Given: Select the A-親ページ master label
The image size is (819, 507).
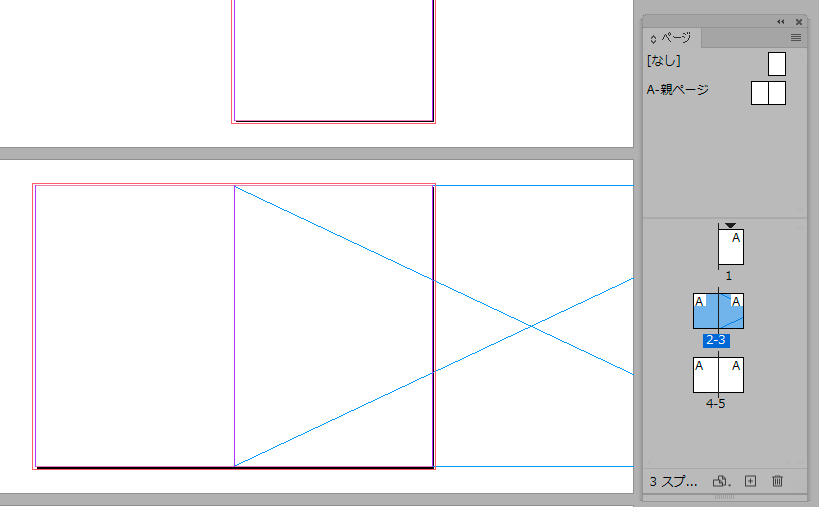Looking at the screenshot, I should tap(677, 90).
